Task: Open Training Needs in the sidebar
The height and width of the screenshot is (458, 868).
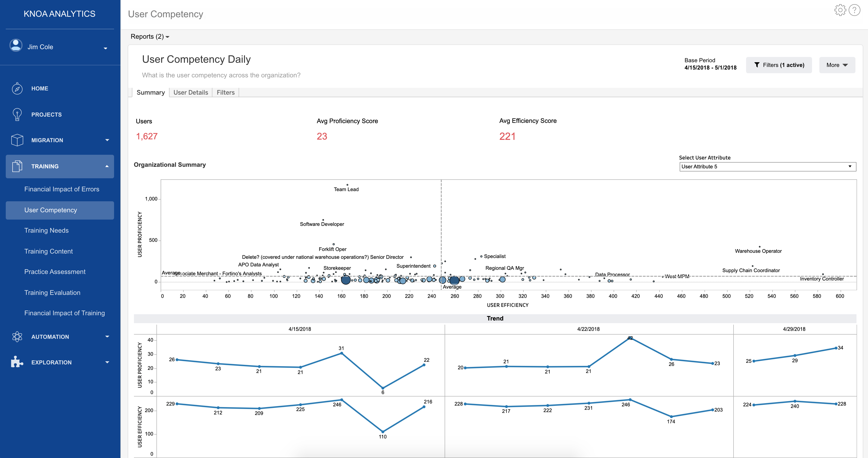Action: (47, 231)
